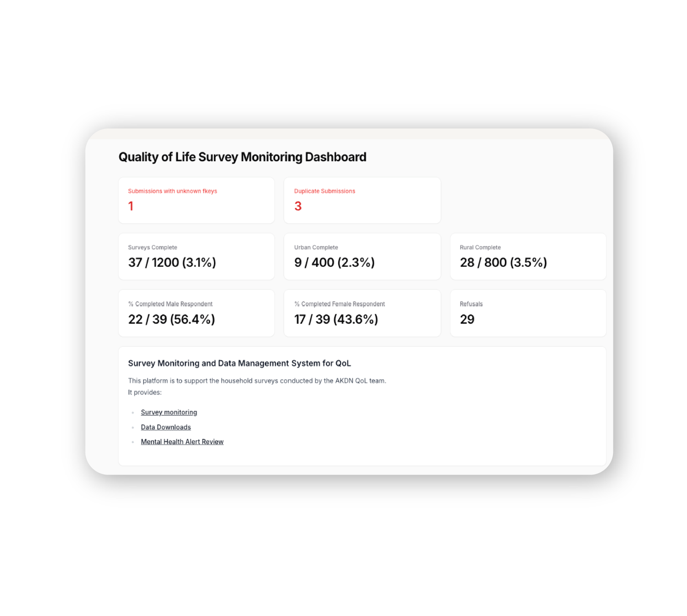Screen dimensions: 687x616
Task: Open the Survey monitoring link
Action: click(169, 412)
